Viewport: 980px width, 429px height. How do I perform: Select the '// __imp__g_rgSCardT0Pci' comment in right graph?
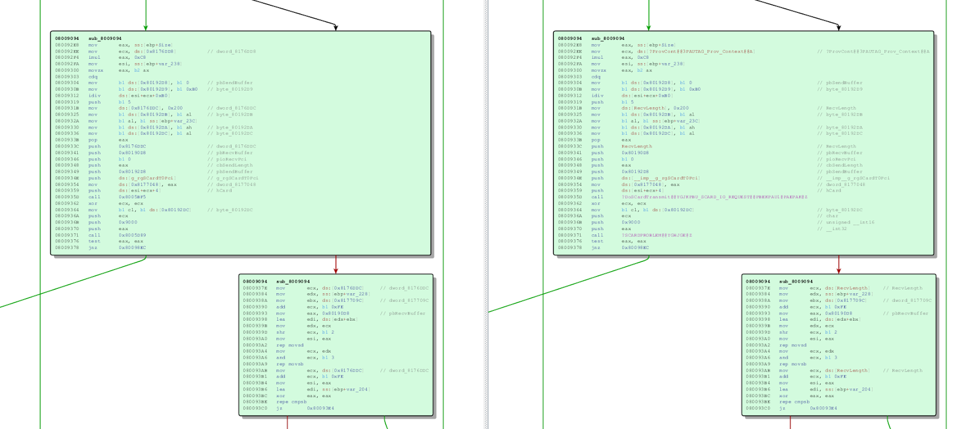pyautogui.click(x=853, y=178)
